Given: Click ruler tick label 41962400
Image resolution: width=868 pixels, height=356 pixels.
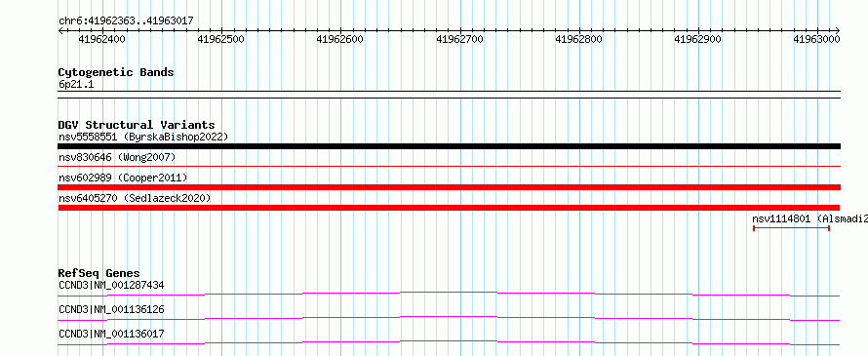Looking at the screenshot, I should coord(101,39).
